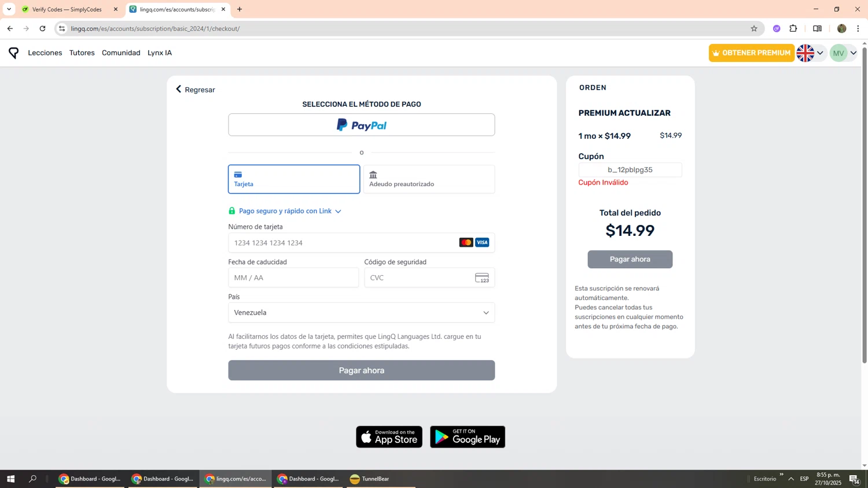The width and height of the screenshot is (868, 488).
Task: Open the Google Play download badge
Action: pyautogui.click(x=468, y=437)
